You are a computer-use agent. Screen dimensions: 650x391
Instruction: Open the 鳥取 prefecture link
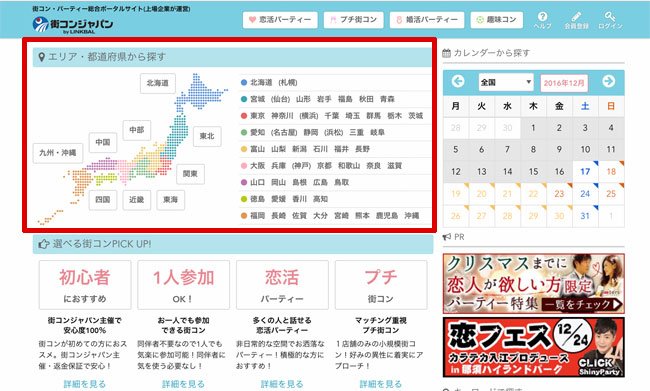coord(341,182)
